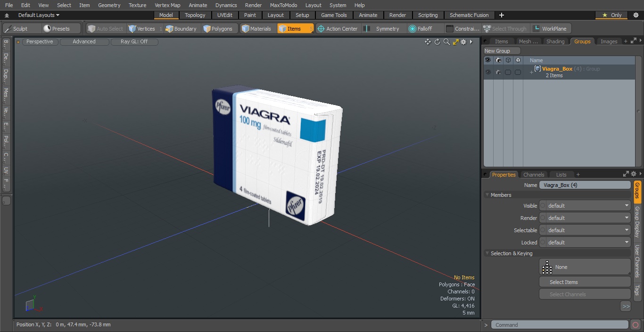Viewport: 644px width, 332px height.
Task: Toggle the Auto Select option
Action: [105, 29]
